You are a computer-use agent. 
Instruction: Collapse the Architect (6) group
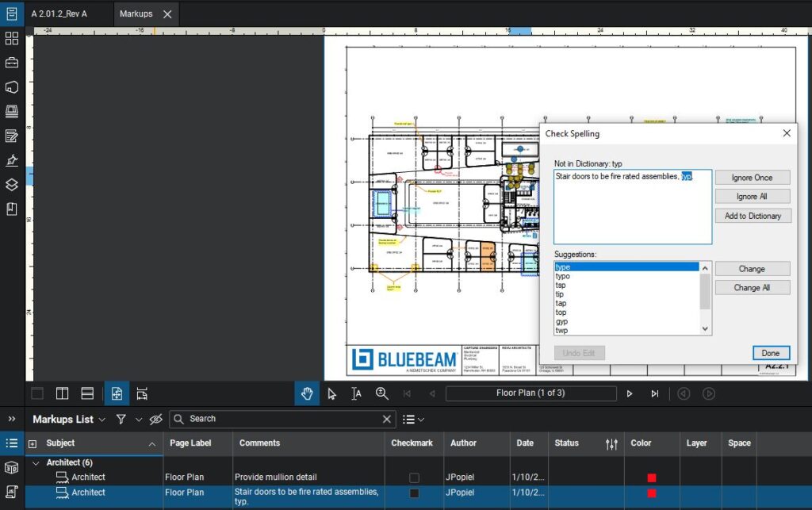(x=35, y=462)
